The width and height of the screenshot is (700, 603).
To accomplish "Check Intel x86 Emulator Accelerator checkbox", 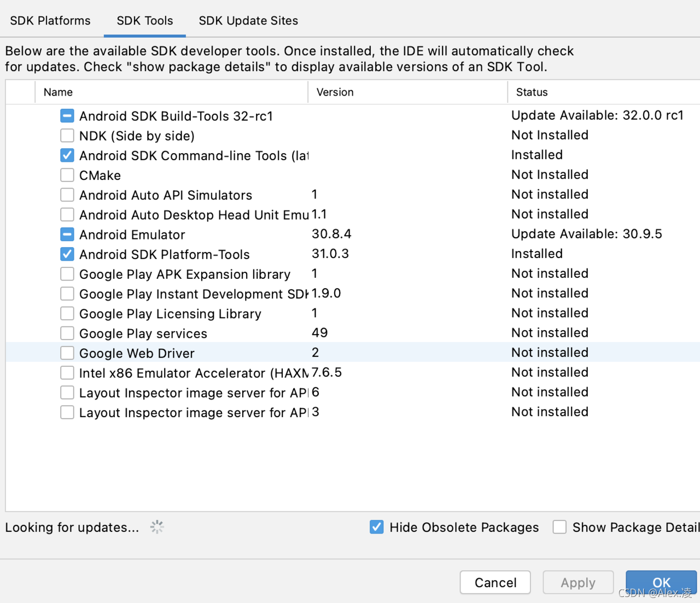I will (x=67, y=373).
